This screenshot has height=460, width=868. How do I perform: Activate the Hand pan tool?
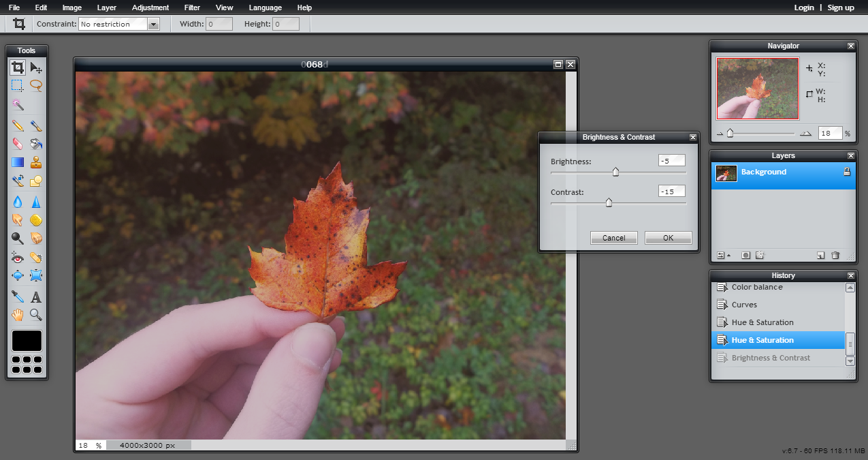(18, 315)
